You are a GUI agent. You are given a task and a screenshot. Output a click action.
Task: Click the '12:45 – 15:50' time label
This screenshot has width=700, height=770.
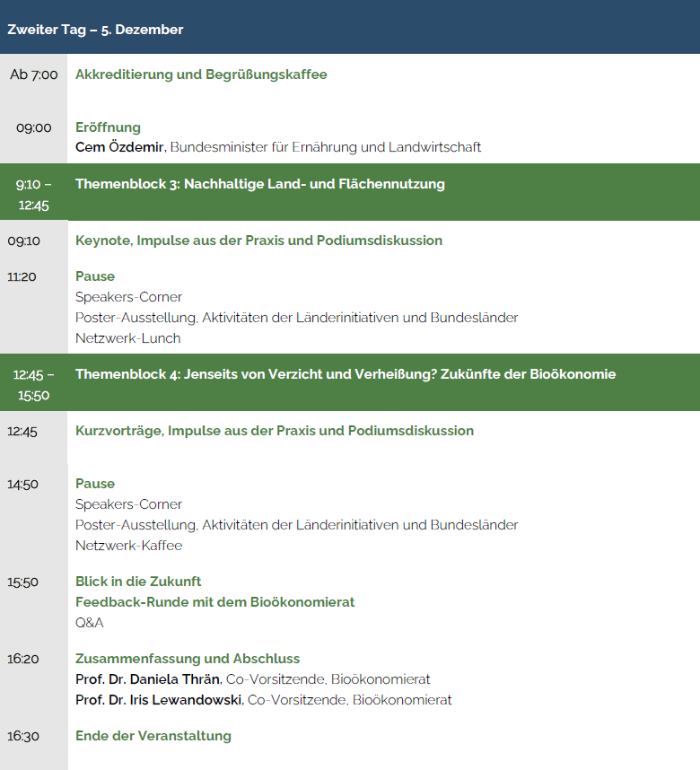[34, 384]
